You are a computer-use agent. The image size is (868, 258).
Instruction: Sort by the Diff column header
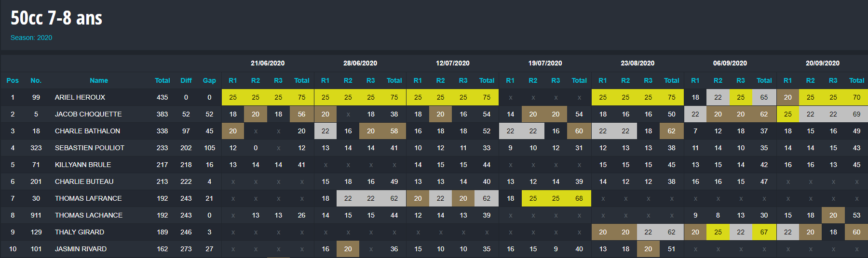pos(186,80)
